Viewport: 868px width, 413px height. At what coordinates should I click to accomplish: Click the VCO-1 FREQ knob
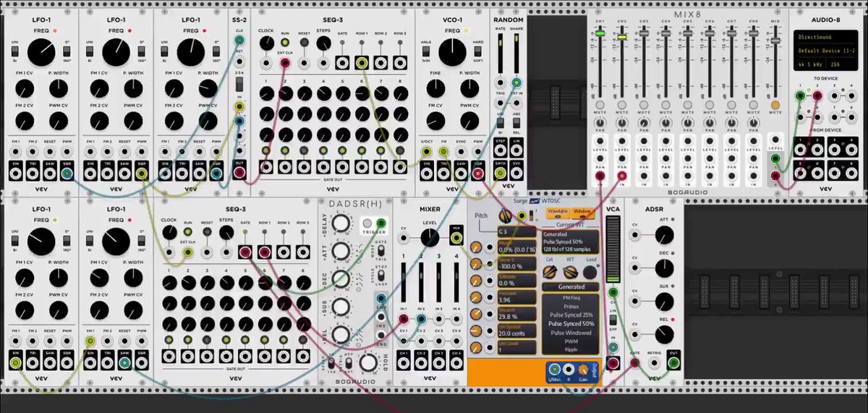[452, 52]
